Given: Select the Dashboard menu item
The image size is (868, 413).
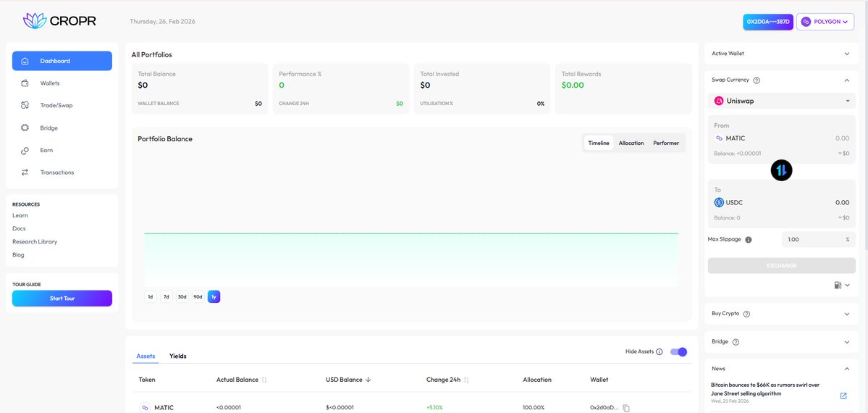Looking at the screenshot, I should [x=62, y=61].
